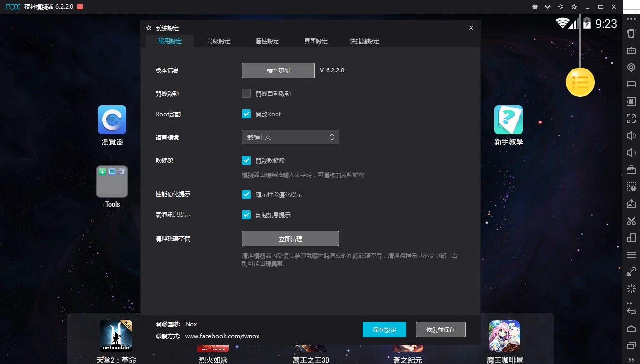Viewport: 640px width, 364px height.
Task: Click the gear settings icon in title bar
Action: pos(574,7)
